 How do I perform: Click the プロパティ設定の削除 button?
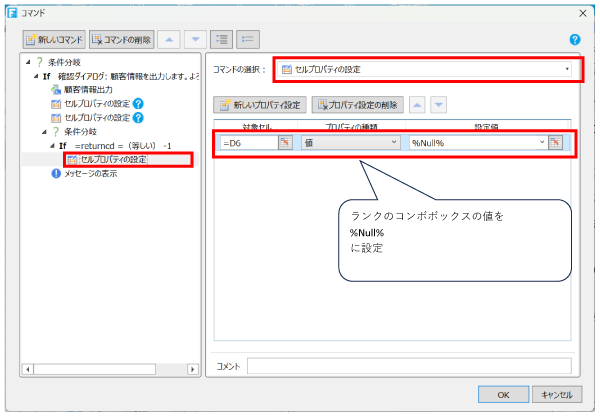357,105
